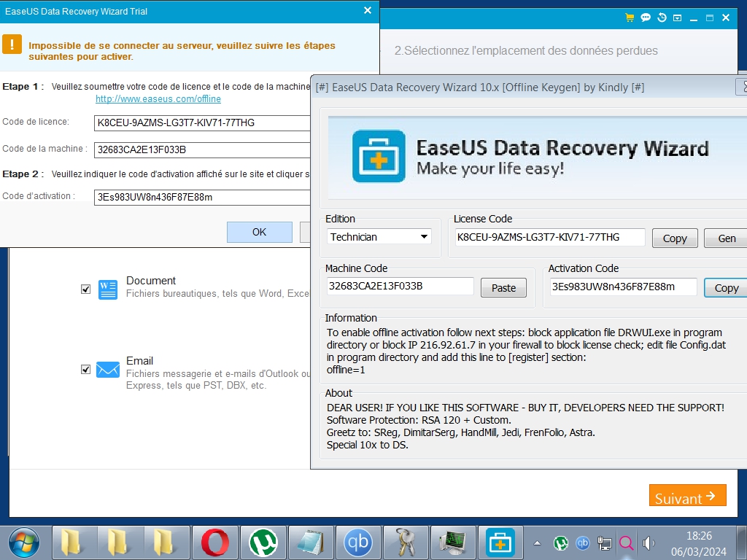Click the "Email" file type label

[139, 361]
